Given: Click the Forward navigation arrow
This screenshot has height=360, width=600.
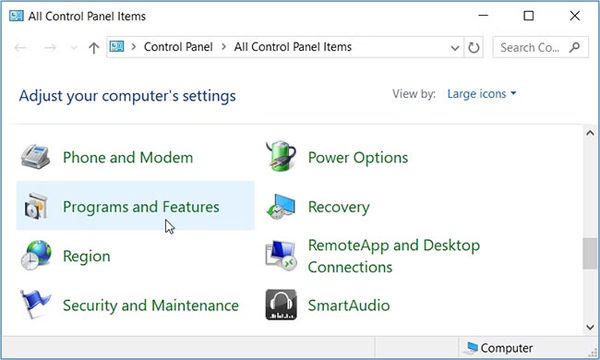Looking at the screenshot, I should (x=50, y=48).
